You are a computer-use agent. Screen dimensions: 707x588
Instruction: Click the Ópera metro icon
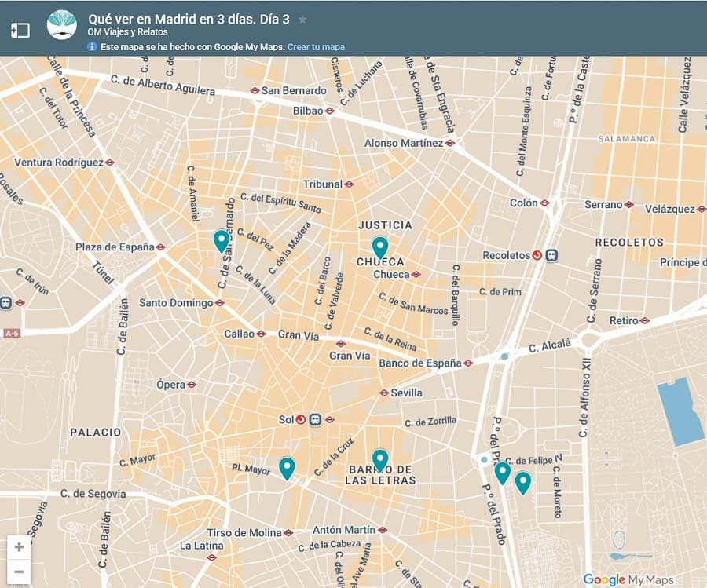[x=192, y=385]
